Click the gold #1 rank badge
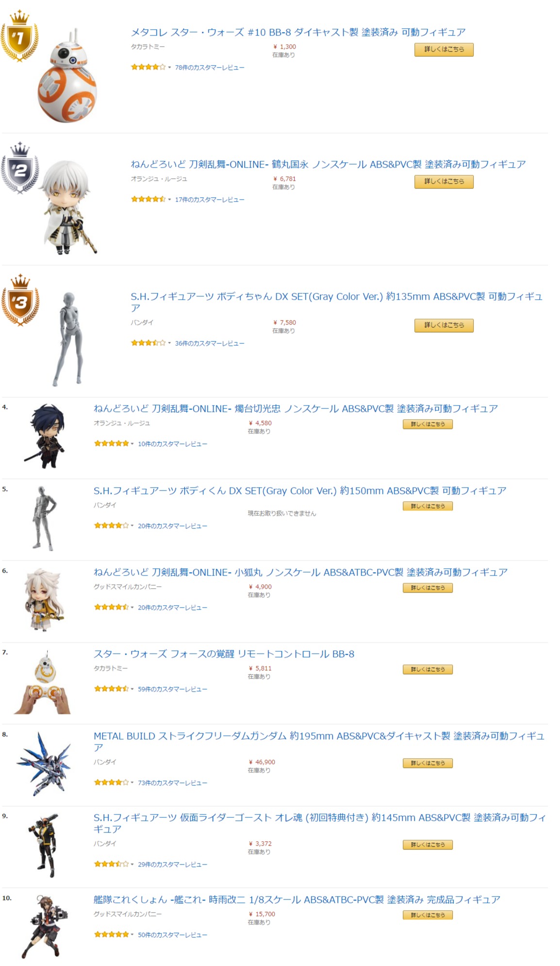 pyautogui.click(x=19, y=36)
